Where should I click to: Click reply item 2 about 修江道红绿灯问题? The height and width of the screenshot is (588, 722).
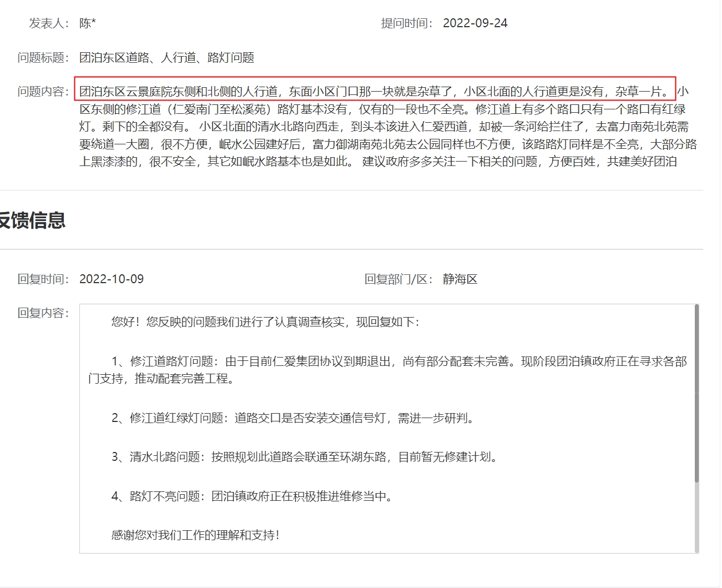click(x=293, y=418)
